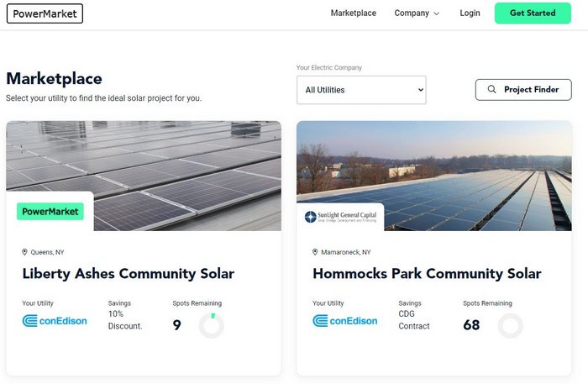Click the Queens, NY location pin icon
The image size is (588, 384).
coord(24,252)
